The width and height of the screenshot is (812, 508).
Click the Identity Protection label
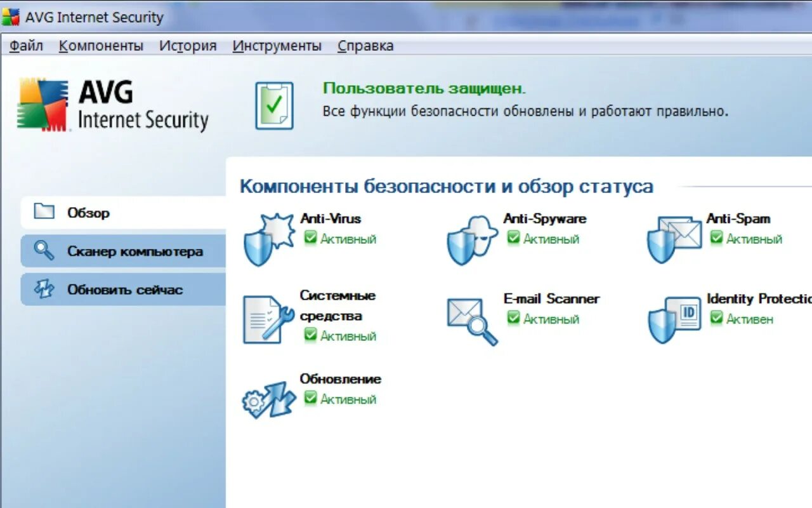759,298
